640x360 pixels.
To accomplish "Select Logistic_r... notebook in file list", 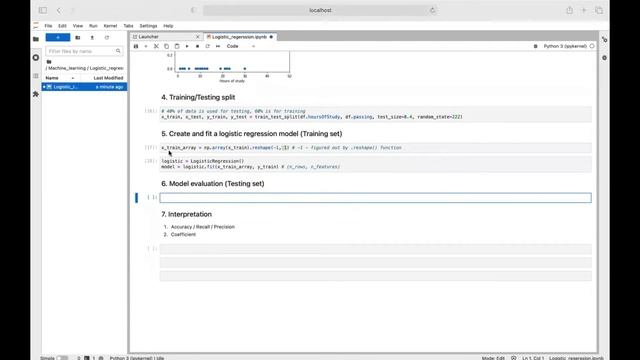I will [x=84, y=87].
